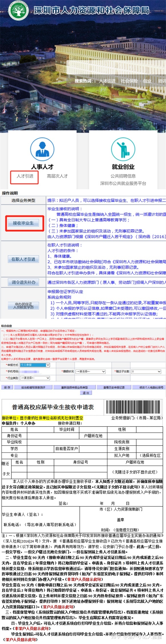Open 公共招聘信息 under 就业创业
This screenshot has width=166, height=644.
click(x=123, y=176)
